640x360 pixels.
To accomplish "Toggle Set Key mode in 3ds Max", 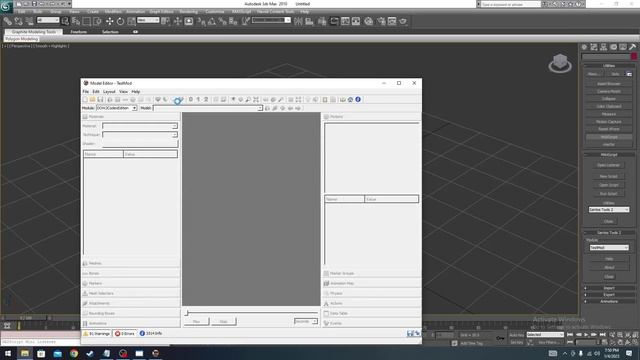I will pos(516,342).
